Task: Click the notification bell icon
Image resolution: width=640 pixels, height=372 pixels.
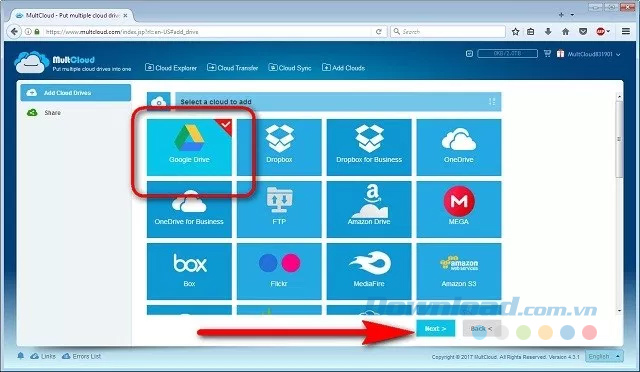Action: click(x=21, y=356)
